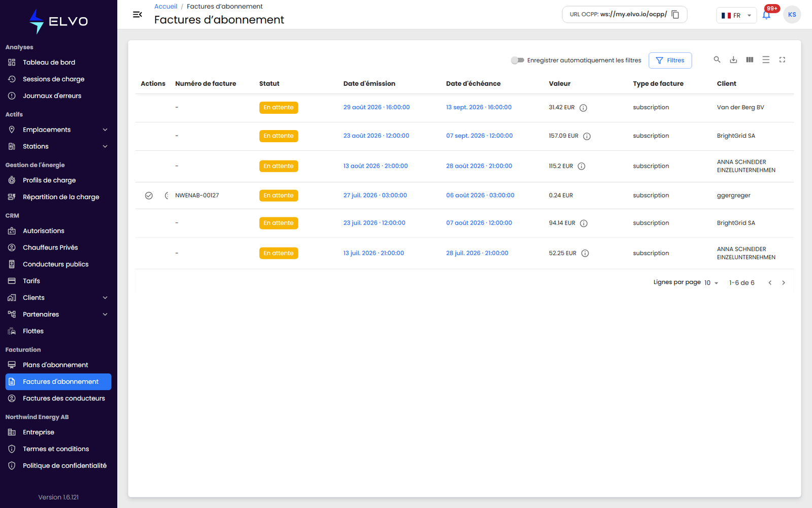Expand the Partenaires menu

pyautogui.click(x=58, y=314)
